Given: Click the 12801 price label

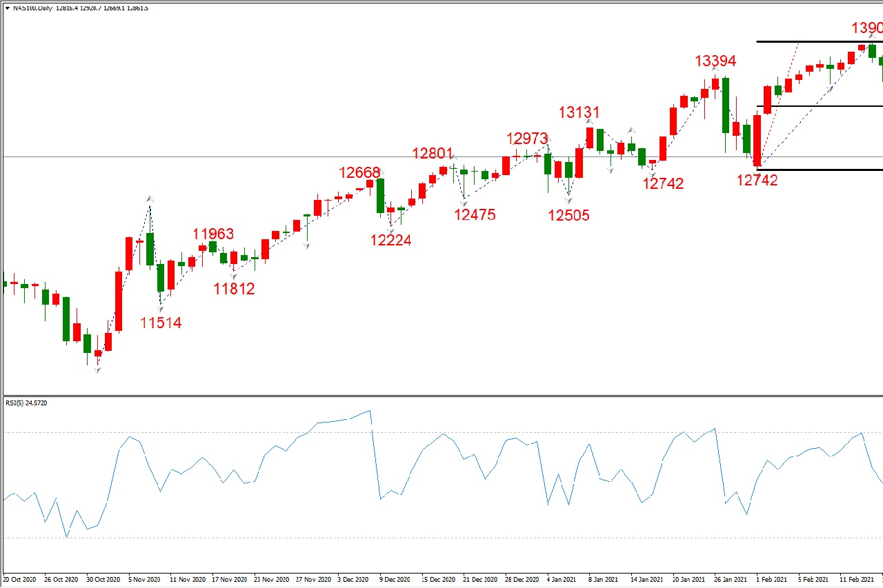Looking at the screenshot, I should click(x=433, y=154).
